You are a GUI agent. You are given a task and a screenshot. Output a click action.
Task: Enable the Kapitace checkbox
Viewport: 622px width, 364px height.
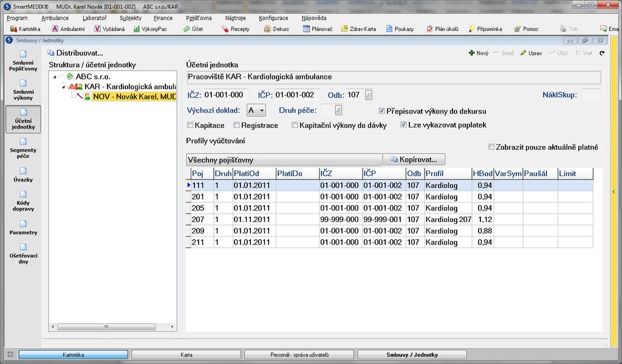[190, 125]
